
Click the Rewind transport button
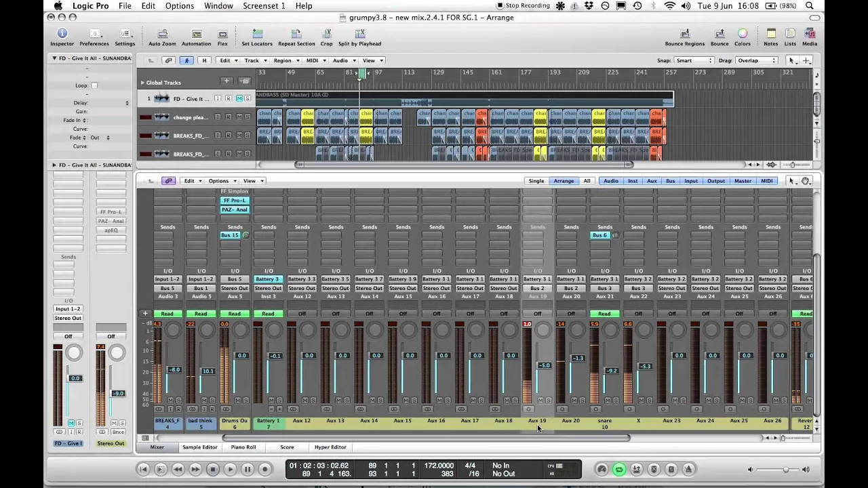point(178,469)
